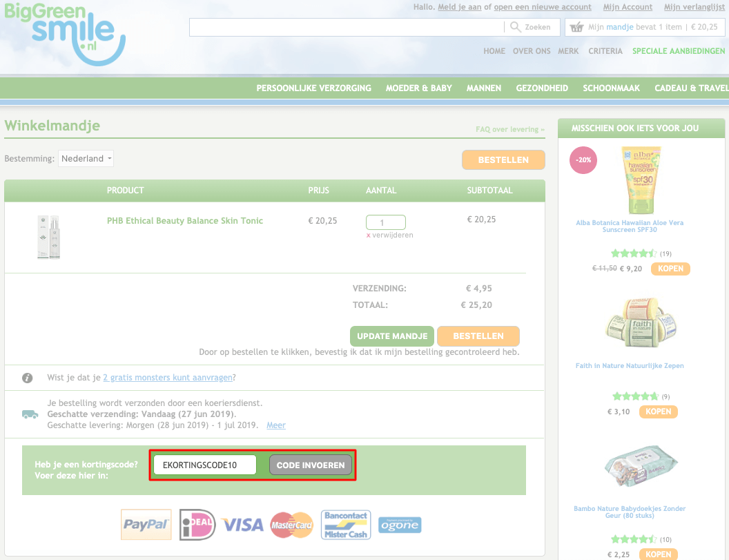Click the shopping basket icon
The image size is (729, 560).
click(x=576, y=27)
